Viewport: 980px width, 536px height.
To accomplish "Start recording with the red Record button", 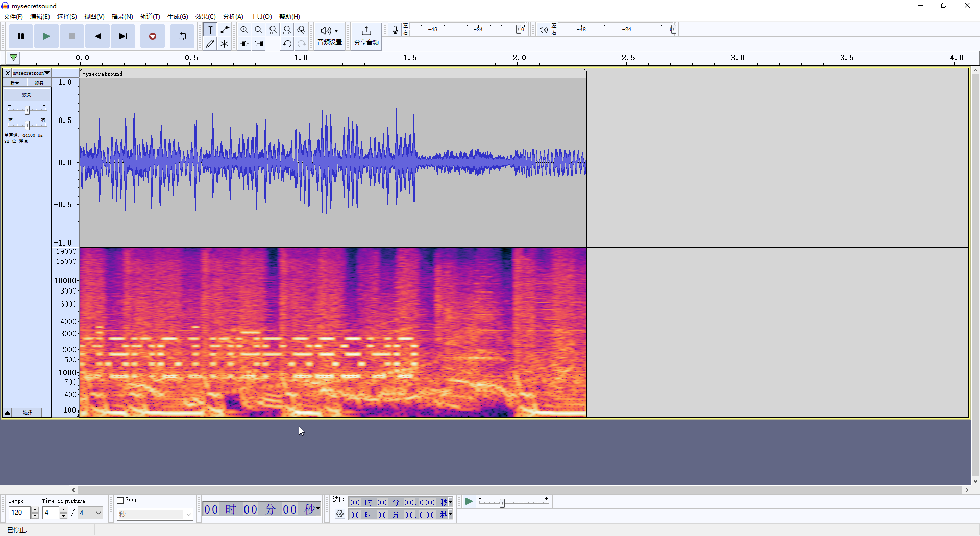I will pyautogui.click(x=153, y=36).
